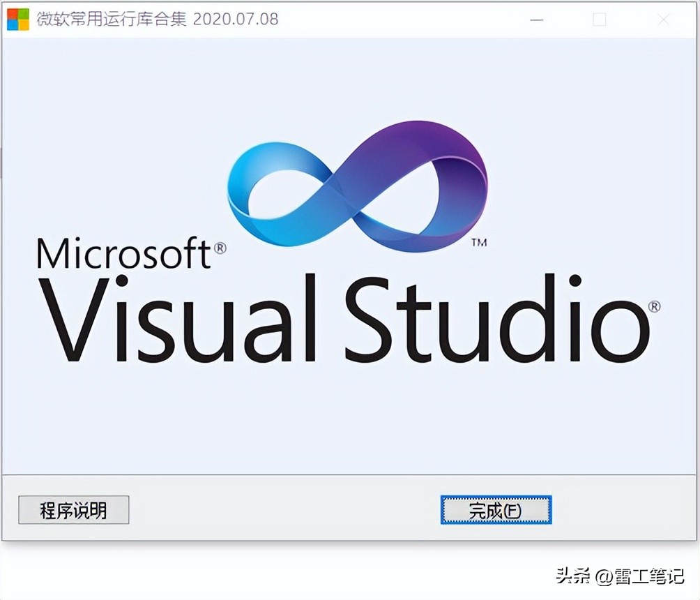This screenshot has width=700, height=600.
Task: Open 程序说明 program description
Action: pos(73,510)
